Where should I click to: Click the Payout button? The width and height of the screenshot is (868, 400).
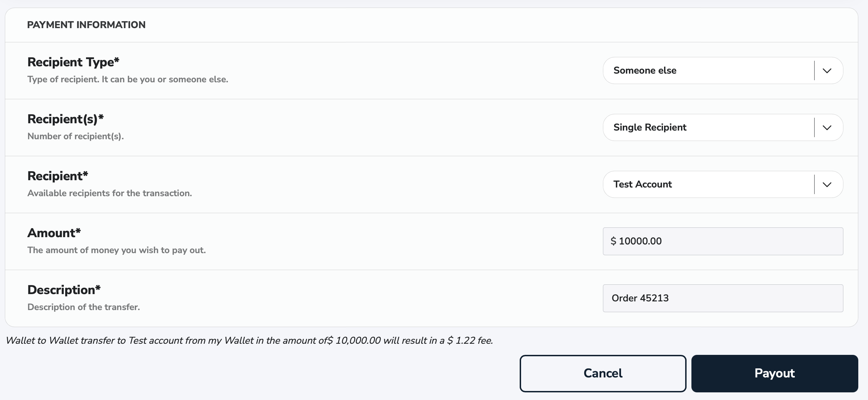(x=774, y=373)
